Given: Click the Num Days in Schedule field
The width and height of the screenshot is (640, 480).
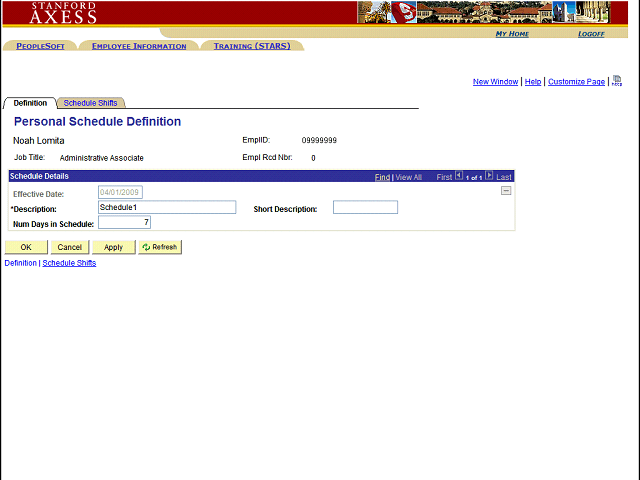Looking at the screenshot, I should (124, 222).
